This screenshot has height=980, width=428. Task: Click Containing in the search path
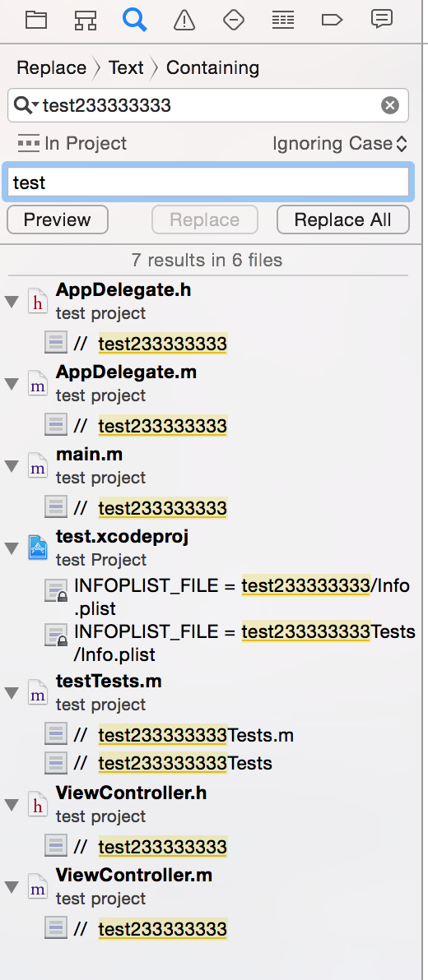pyautogui.click(x=212, y=67)
